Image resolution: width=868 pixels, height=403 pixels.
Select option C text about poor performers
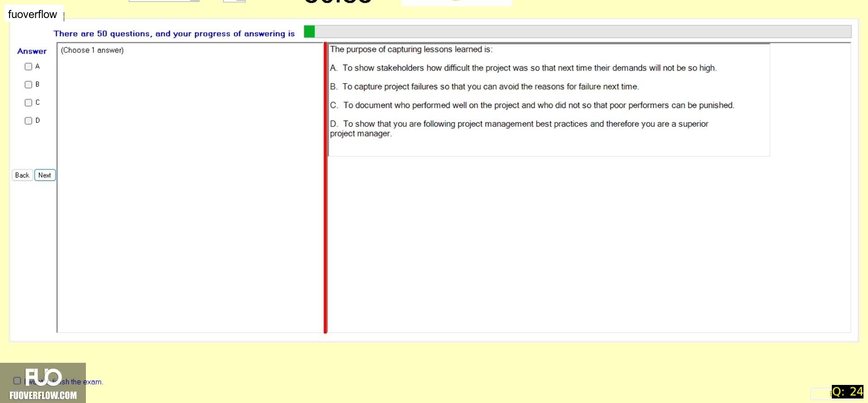click(532, 105)
